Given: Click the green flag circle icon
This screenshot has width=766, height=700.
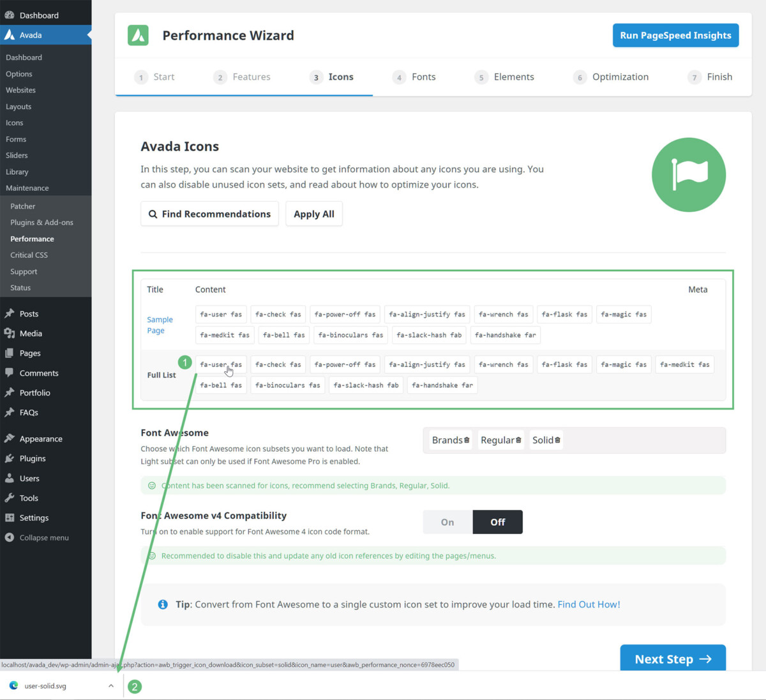Looking at the screenshot, I should tap(688, 175).
